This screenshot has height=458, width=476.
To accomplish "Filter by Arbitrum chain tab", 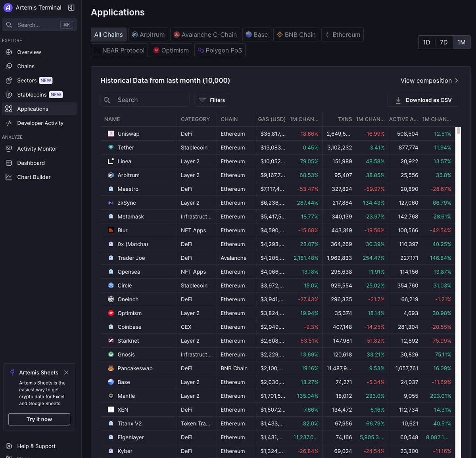I will (x=148, y=34).
